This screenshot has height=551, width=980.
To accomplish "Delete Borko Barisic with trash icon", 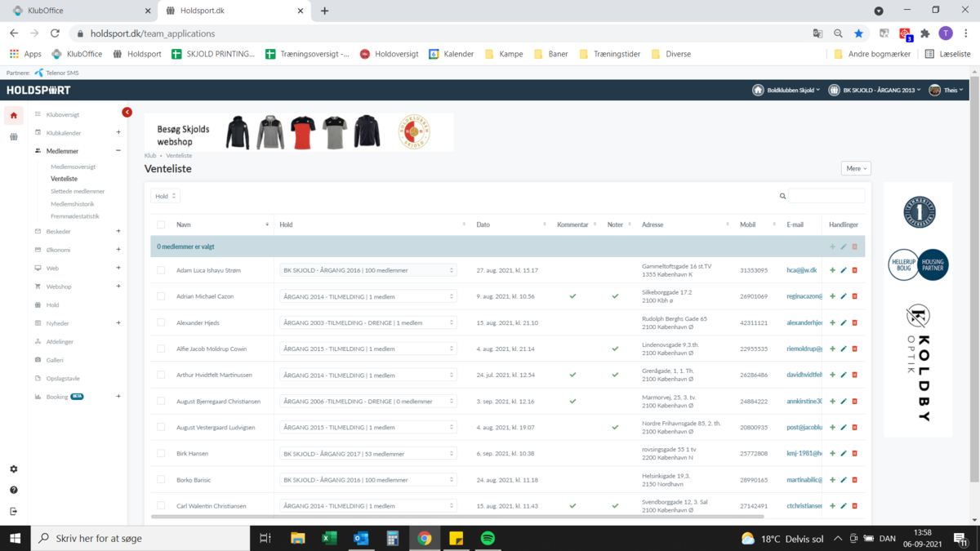I will tap(855, 479).
